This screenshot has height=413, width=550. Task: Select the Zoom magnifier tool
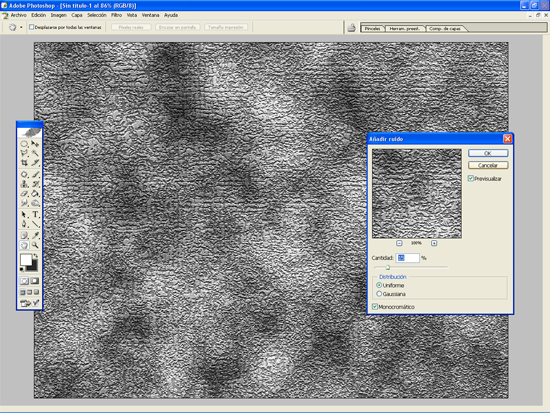(35, 245)
